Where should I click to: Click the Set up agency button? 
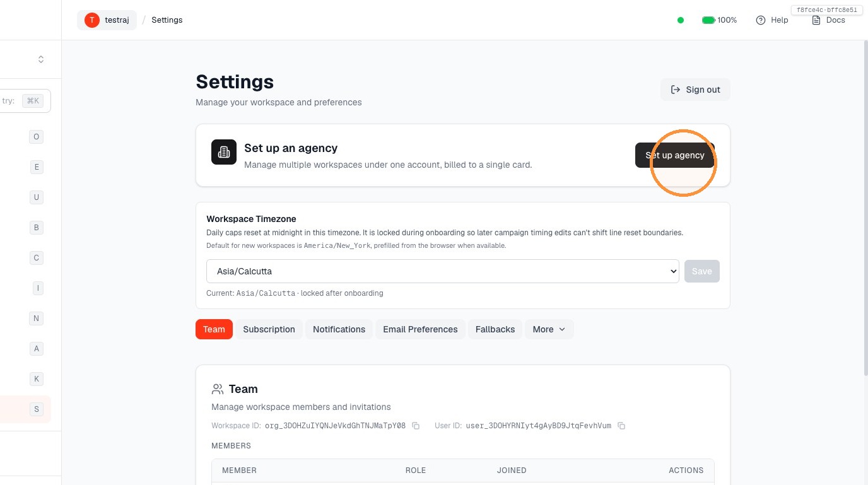pos(675,155)
